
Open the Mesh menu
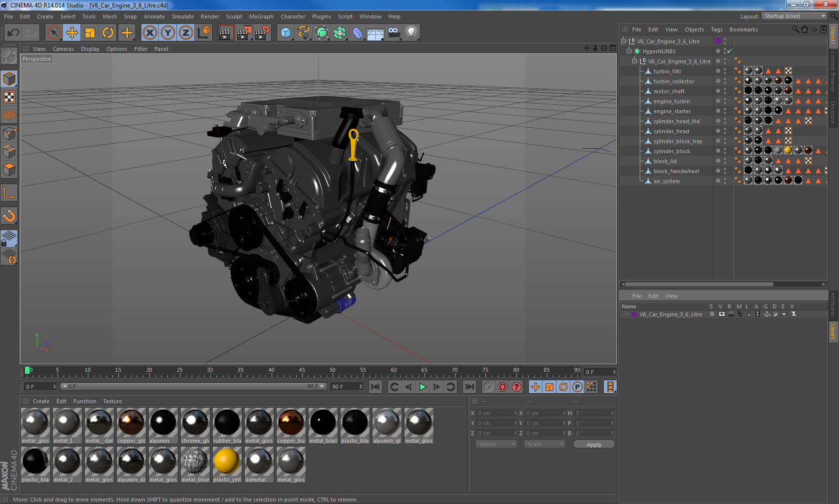(110, 16)
